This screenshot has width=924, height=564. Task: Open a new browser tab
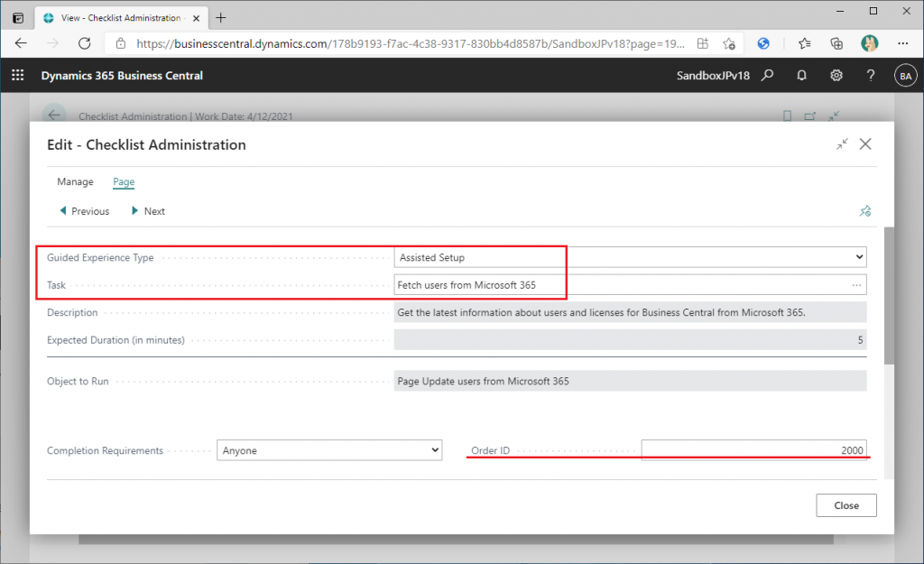click(x=220, y=18)
